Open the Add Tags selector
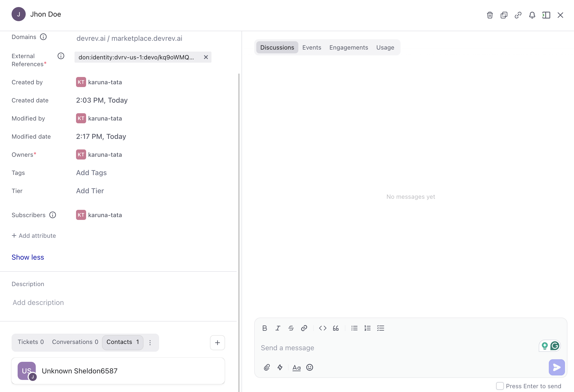Image resolution: width=574 pixels, height=392 pixels. click(91, 173)
